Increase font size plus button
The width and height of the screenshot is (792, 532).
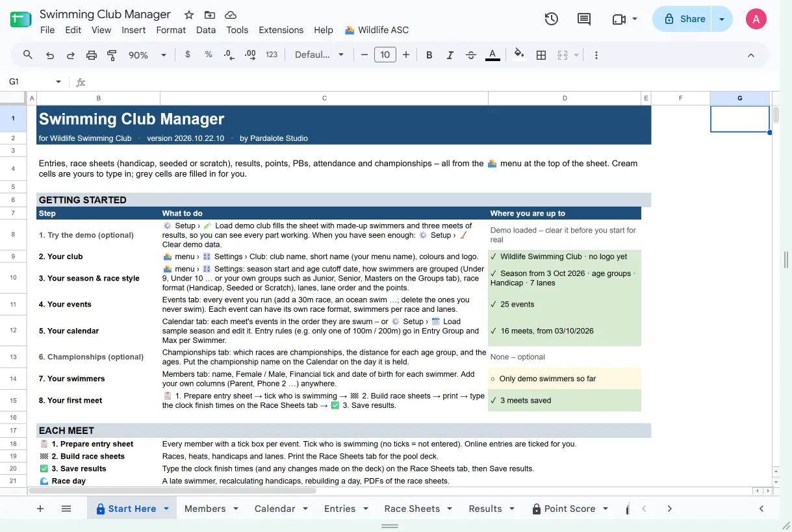(x=406, y=55)
